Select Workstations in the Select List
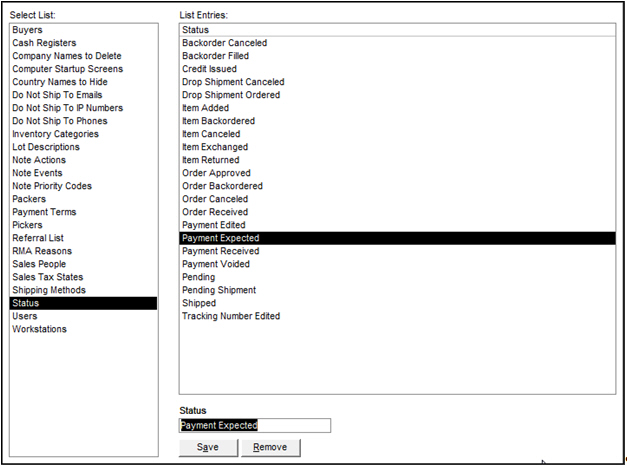The image size is (627, 467). tap(38, 329)
